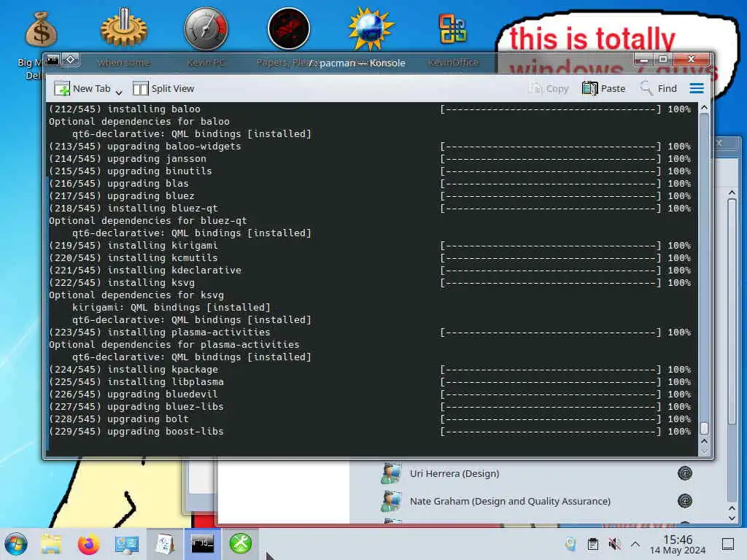
Task: Select Uri Herrera (Design) entry in background window
Action: (454, 474)
